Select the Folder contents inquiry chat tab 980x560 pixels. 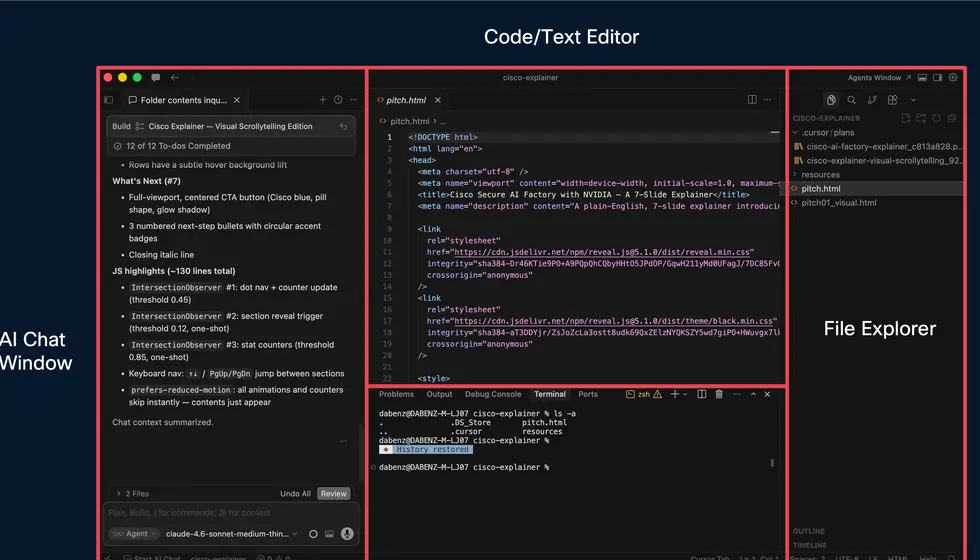click(x=183, y=100)
